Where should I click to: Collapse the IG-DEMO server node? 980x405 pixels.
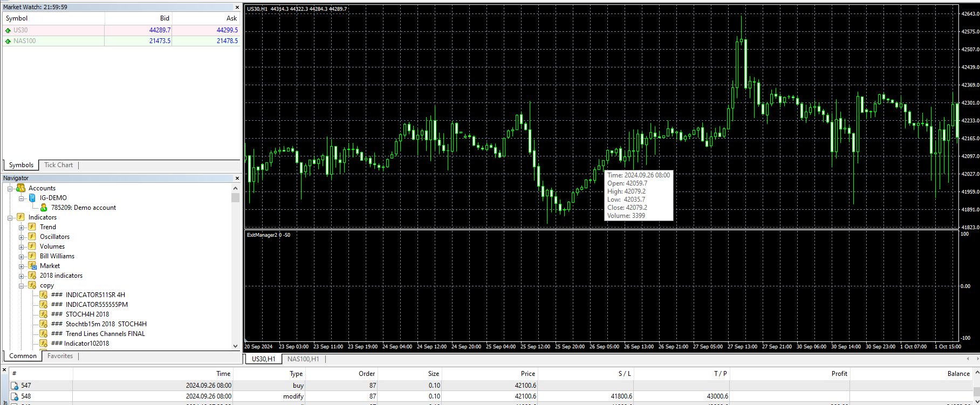[22, 198]
